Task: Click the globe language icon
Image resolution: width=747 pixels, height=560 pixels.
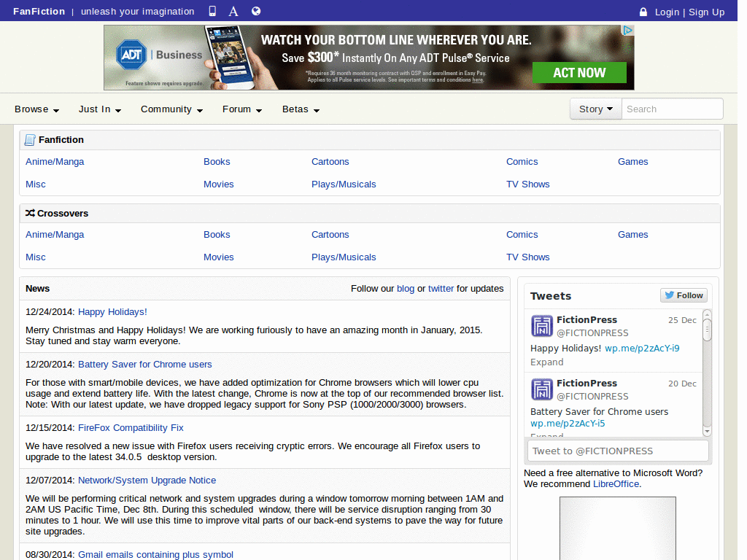Action: 256,11
